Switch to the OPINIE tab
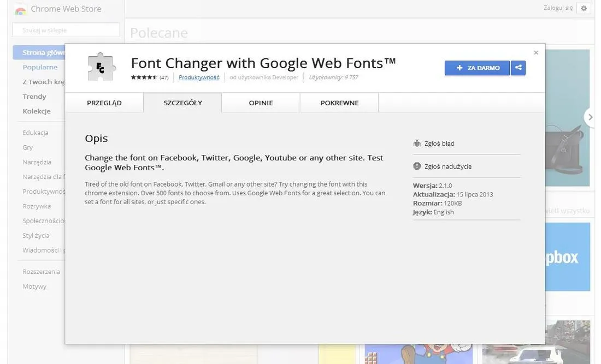This screenshot has height=364, width=601. click(261, 102)
